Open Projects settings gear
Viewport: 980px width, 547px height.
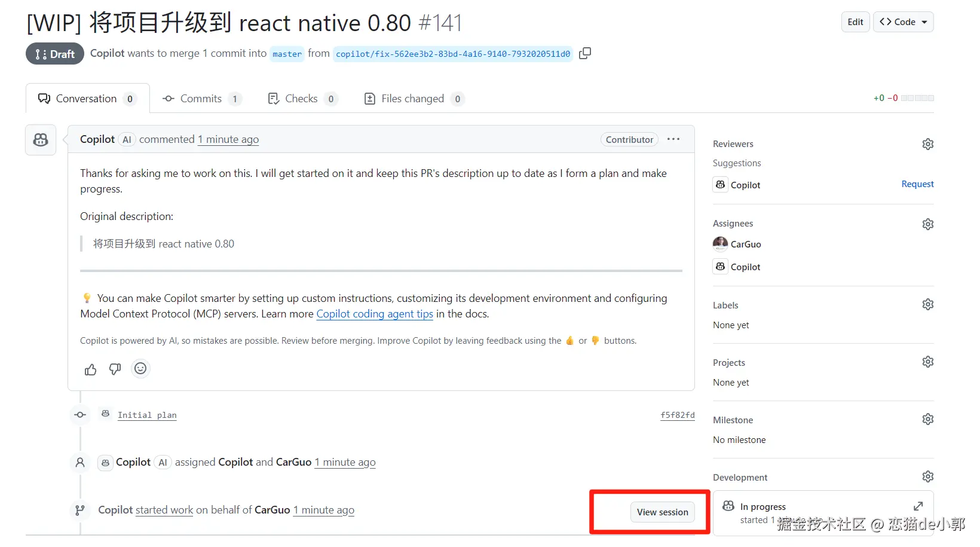click(927, 362)
